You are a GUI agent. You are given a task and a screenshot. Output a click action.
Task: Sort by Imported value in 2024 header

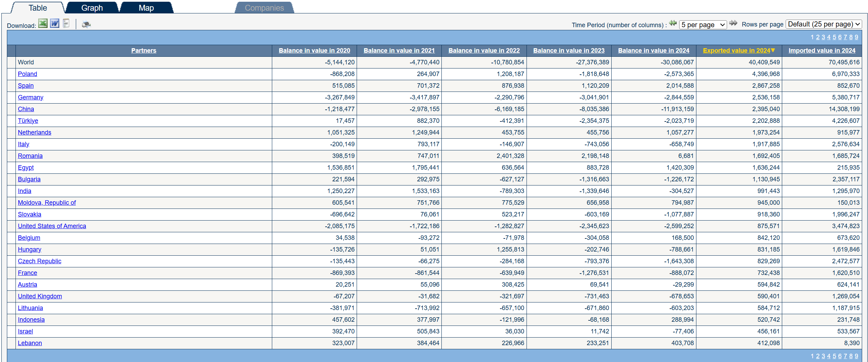pos(822,51)
